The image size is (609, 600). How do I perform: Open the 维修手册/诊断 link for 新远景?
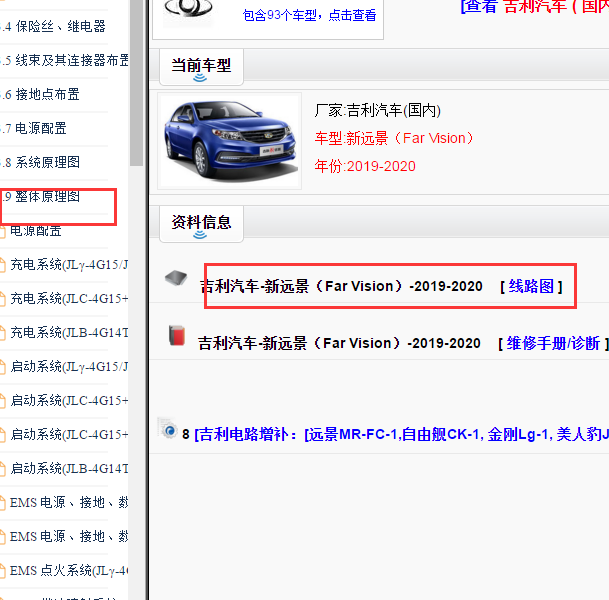tap(553, 344)
